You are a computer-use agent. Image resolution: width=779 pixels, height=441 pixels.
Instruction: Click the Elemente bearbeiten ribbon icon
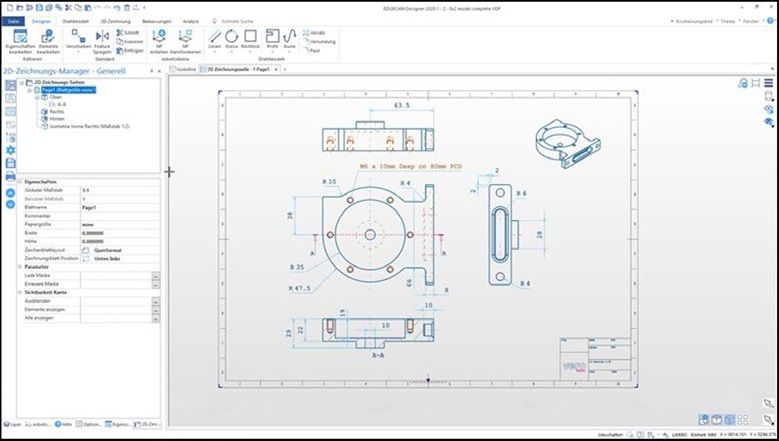[48, 42]
